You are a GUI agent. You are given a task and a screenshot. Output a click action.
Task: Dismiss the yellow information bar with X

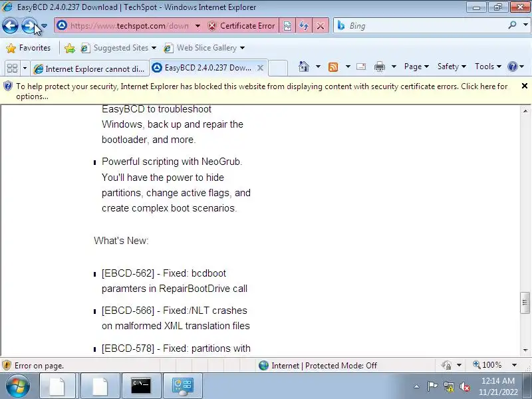coord(524,86)
